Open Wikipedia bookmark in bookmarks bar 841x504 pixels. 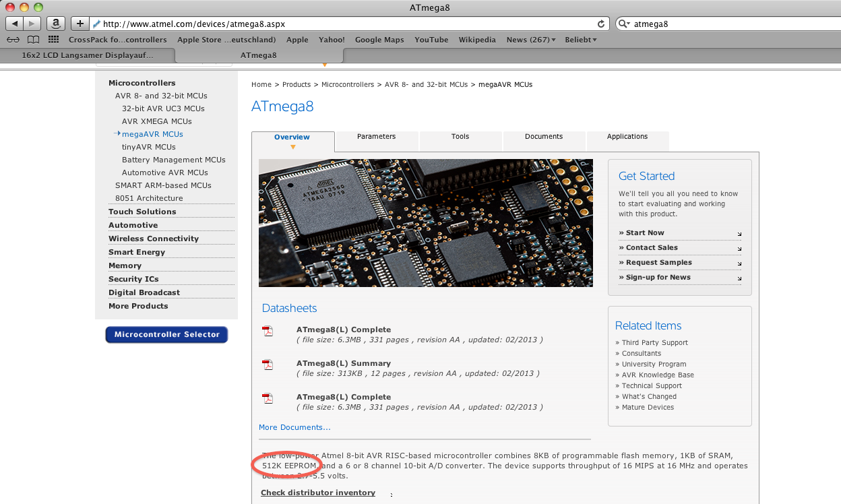pyautogui.click(x=477, y=40)
